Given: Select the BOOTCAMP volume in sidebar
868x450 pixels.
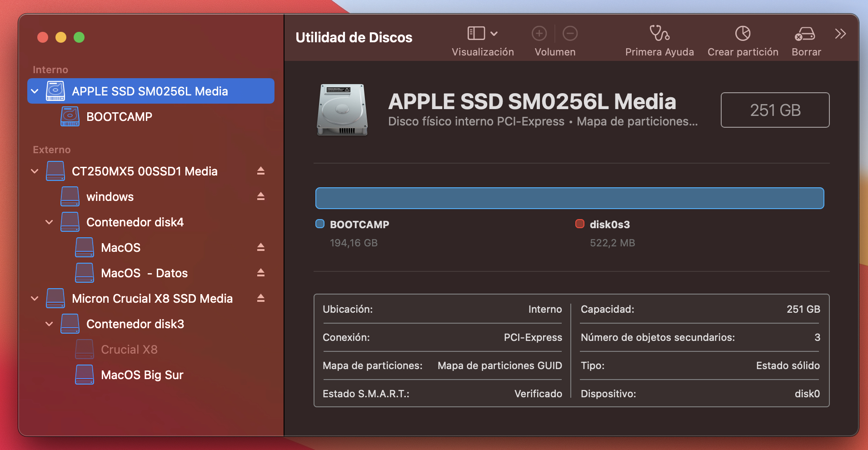Looking at the screenshot, I should pos(151,116).
